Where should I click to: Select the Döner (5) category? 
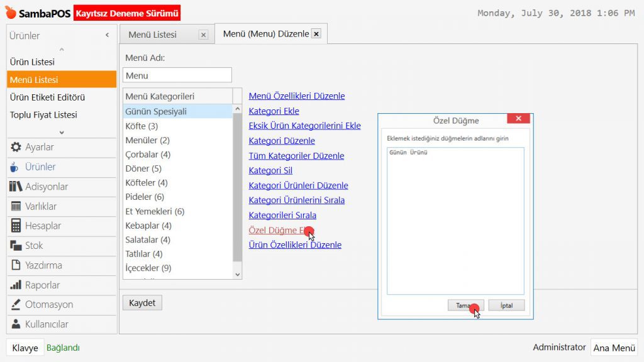[143, 168]
